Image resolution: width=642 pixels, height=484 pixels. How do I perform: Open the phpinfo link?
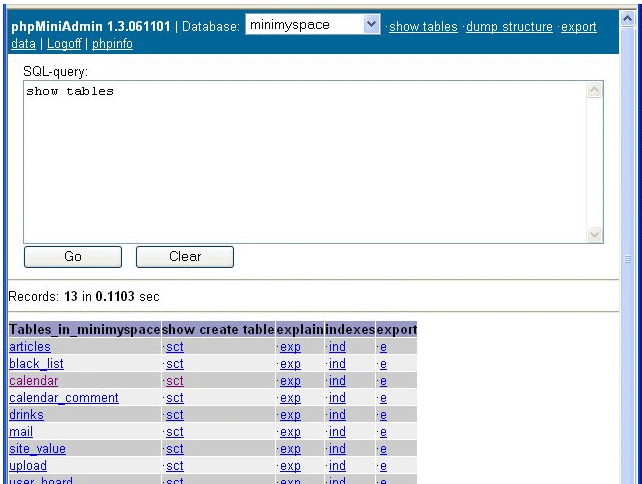coord(112,44)
